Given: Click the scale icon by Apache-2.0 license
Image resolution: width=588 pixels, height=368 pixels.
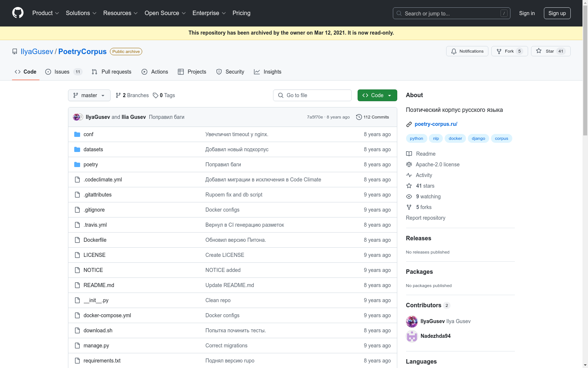Looking at the screenshot, I should 409,164.
